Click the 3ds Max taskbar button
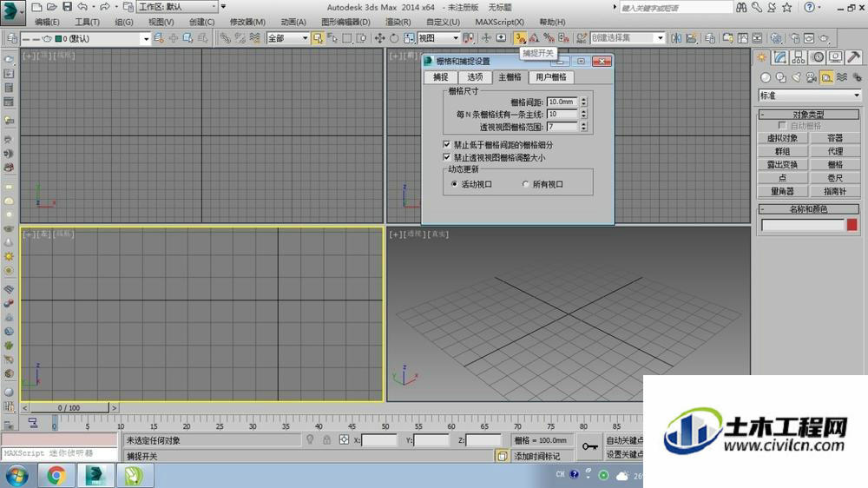Image resolution: width=868 pixels, height=488 pixels. point(95,475)
